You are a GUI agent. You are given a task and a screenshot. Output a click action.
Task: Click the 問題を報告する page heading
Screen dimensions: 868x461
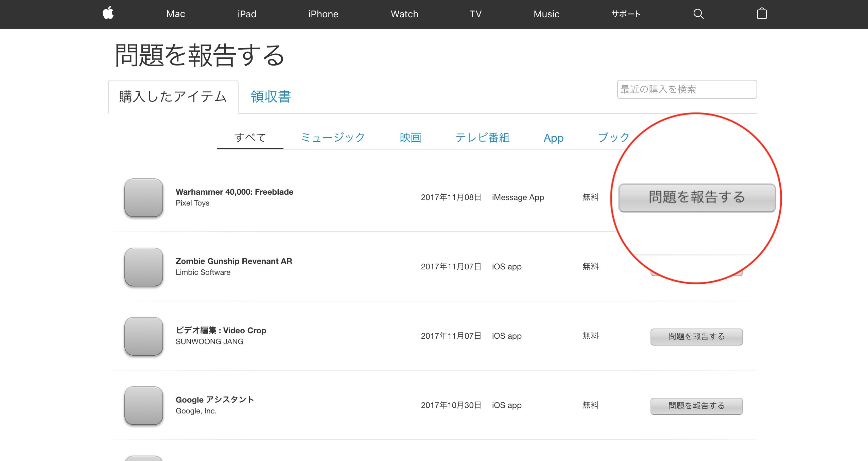[199, 55]
